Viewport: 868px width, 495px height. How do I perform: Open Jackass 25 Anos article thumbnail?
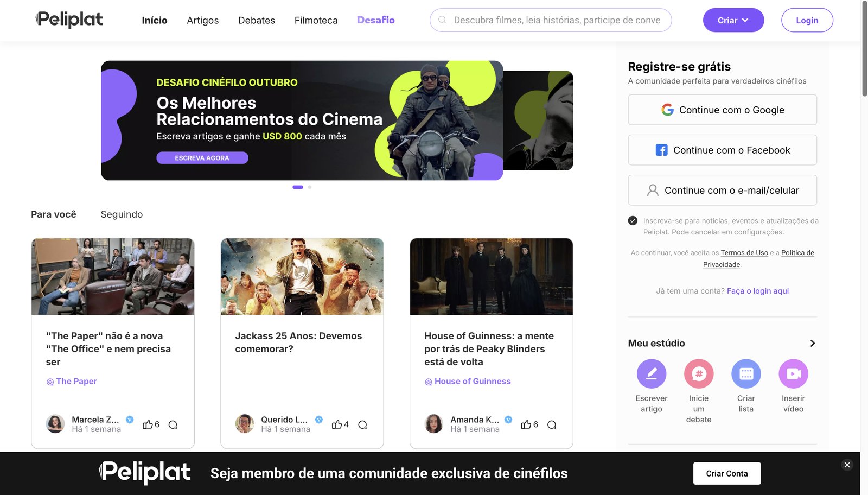click(302, 276)
